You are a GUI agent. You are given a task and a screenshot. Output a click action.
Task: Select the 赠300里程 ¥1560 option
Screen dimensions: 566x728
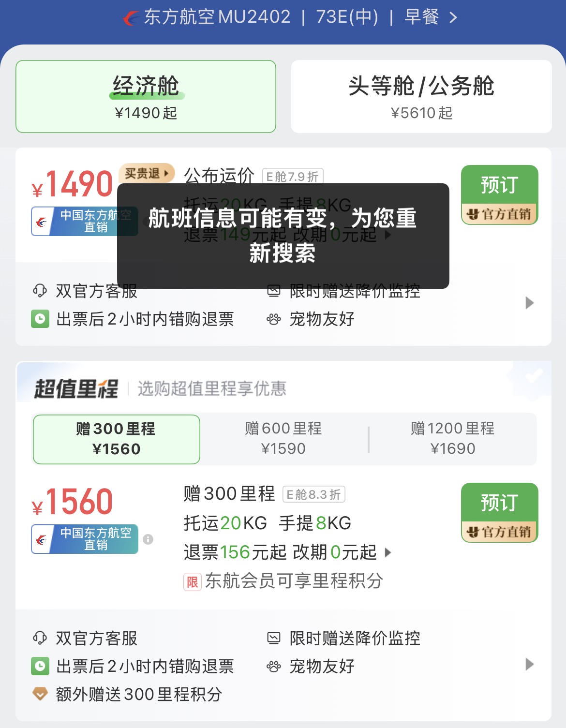click(x=117, y=439)
